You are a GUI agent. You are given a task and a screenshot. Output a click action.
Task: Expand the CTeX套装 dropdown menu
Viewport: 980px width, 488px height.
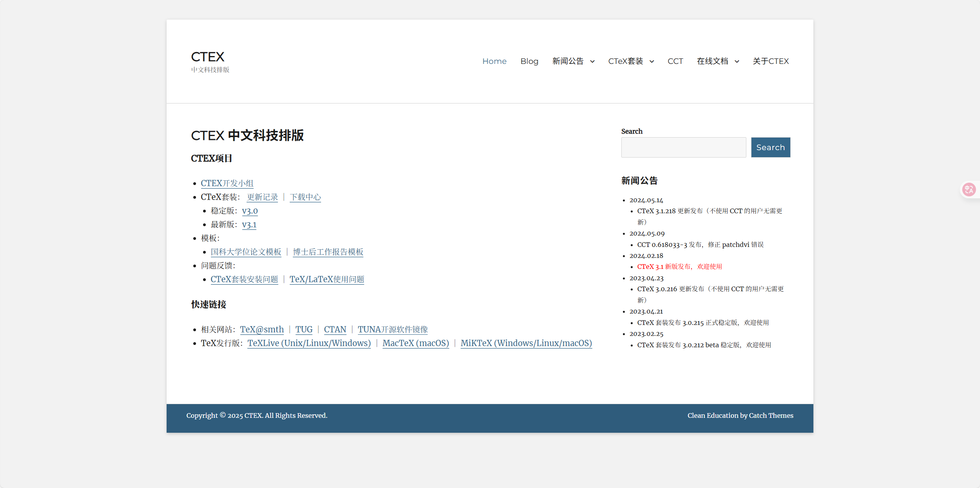(x=652, y=61)
